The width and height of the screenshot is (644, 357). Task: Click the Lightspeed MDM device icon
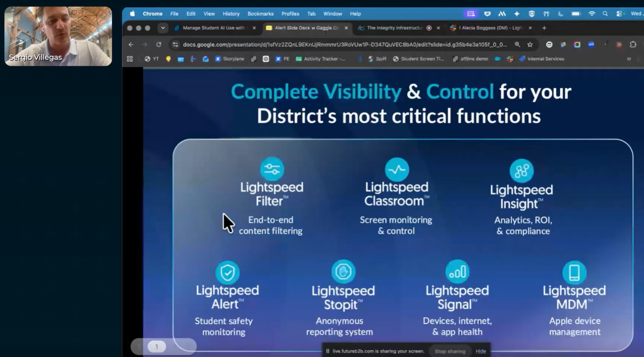(574, 272)
